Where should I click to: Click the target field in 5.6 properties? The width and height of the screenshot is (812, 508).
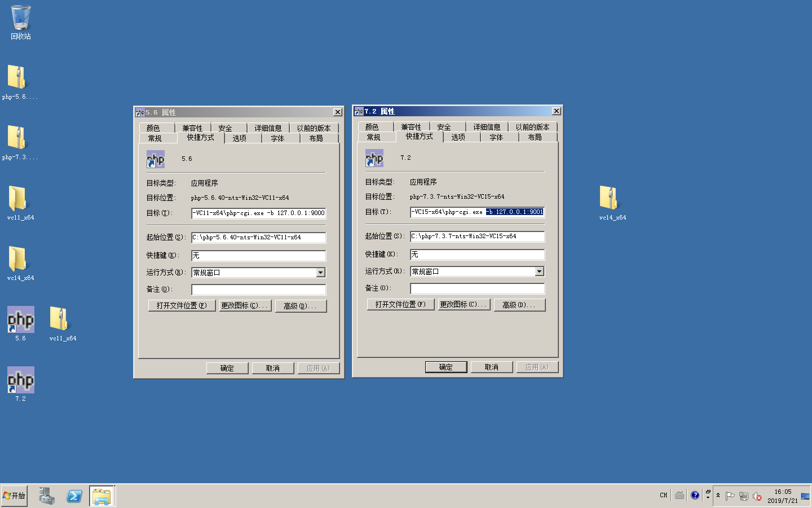point(258,213)
